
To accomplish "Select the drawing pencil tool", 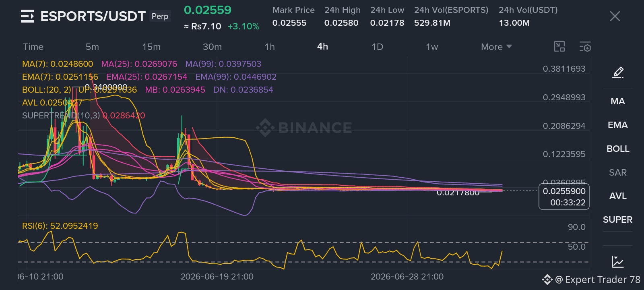I will (618, 72).
